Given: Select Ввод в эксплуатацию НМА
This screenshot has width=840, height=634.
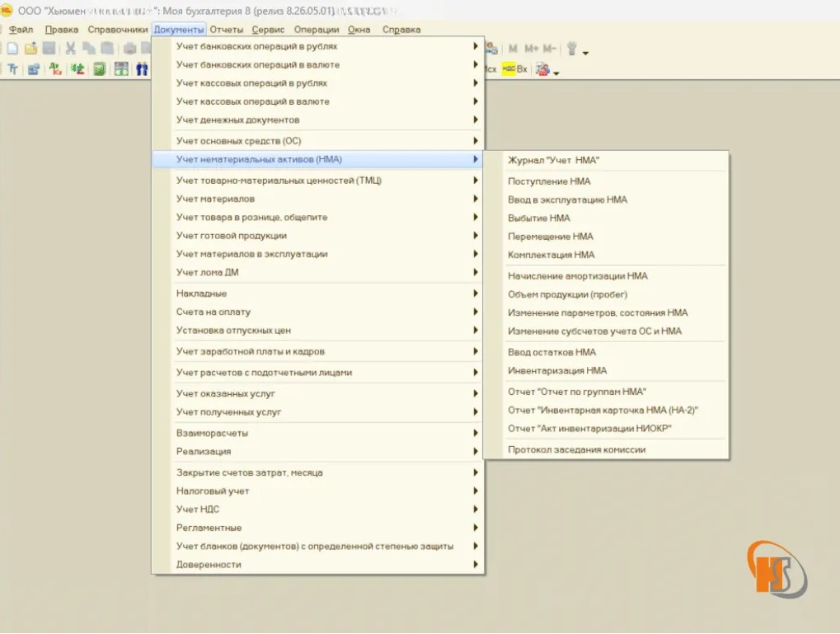Looking at the screenshot, I should click(606, 200).
